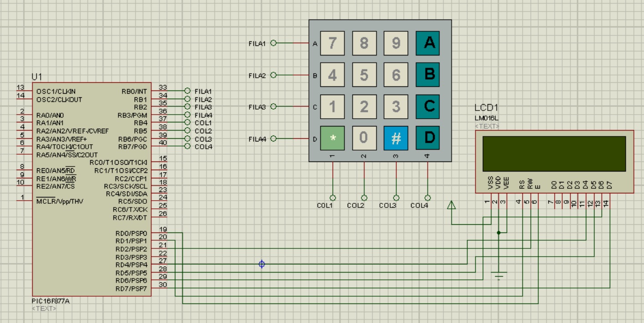Click the teal A key on keypad
This screenshot has width=644, height=323.
(x=428, y=43)
